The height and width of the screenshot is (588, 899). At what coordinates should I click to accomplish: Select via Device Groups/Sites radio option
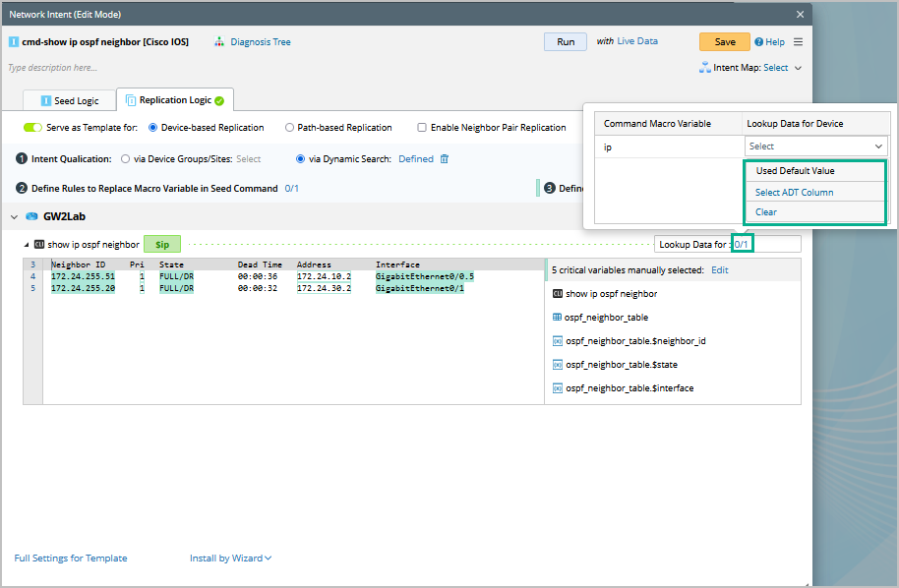click(x=125, y=159)
